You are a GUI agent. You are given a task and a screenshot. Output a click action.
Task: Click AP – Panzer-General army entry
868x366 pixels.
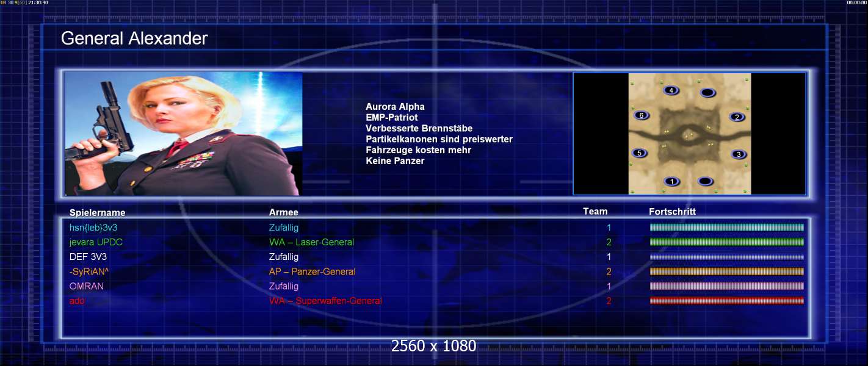point(313,271)
